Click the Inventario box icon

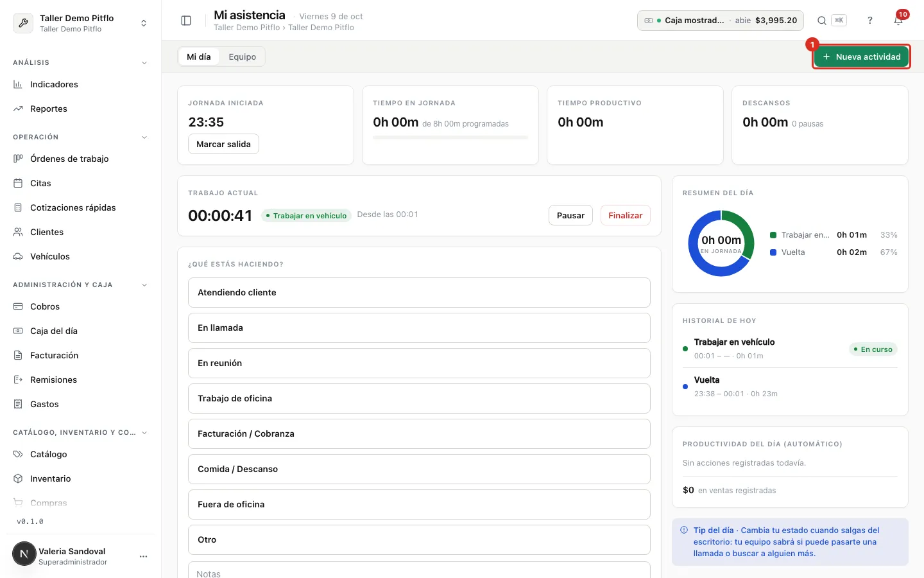click(18, 478)
